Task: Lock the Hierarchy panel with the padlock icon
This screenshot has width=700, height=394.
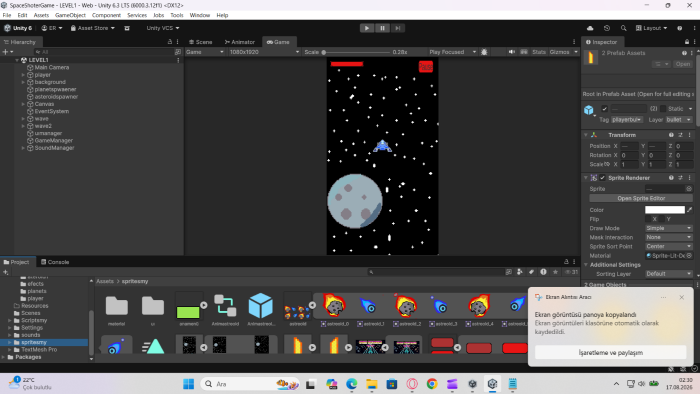Action: tap(170, 42)
